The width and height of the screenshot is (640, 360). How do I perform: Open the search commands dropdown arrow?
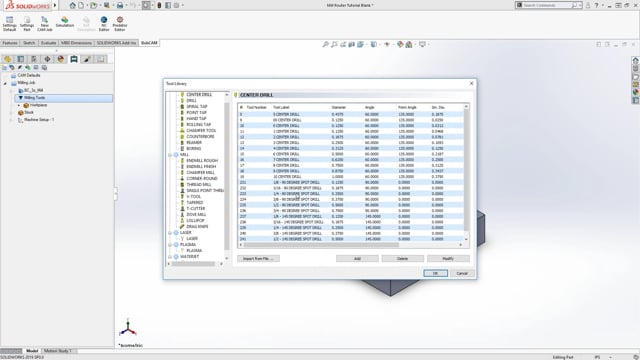(580, 5)
